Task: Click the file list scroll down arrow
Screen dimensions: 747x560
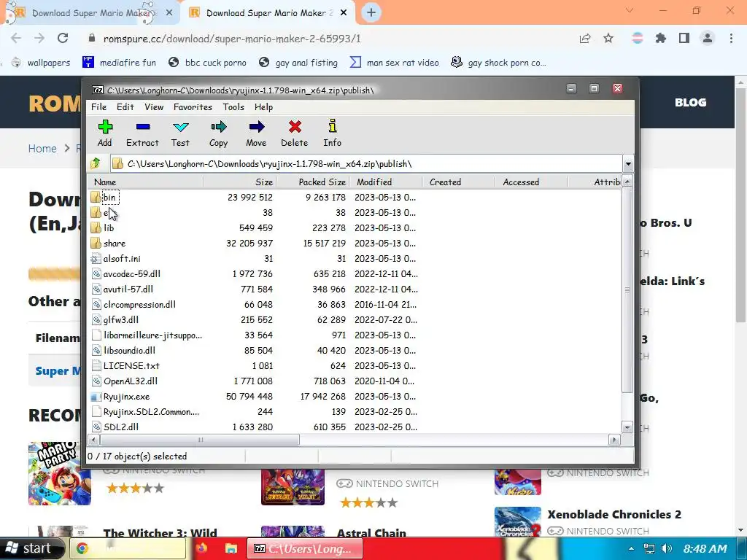Action: tap(627, 427)
